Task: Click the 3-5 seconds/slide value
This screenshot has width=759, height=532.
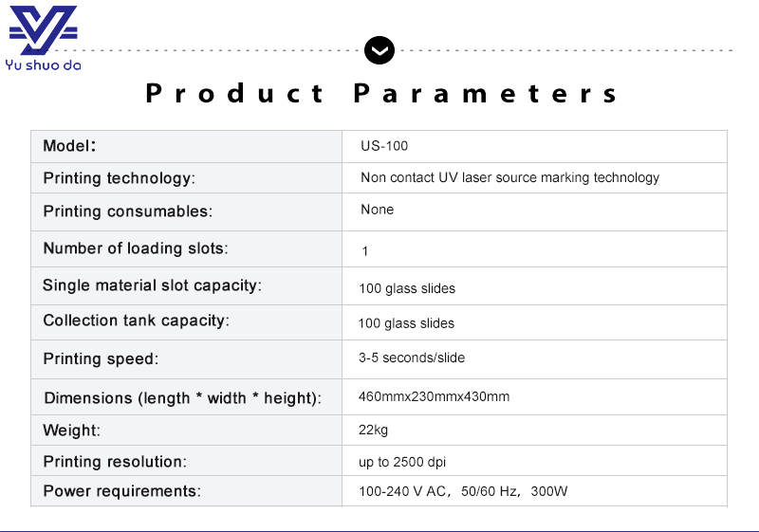Action: pos(412,358)
